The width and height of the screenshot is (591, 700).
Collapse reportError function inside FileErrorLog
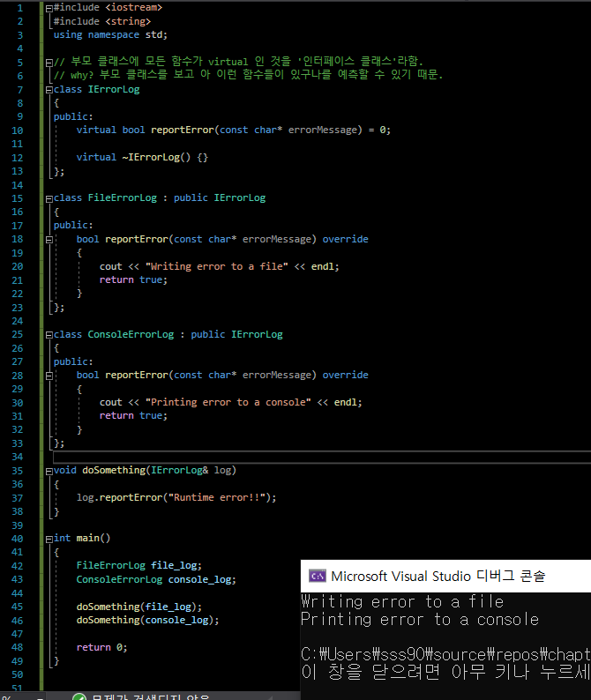point(49,240)
